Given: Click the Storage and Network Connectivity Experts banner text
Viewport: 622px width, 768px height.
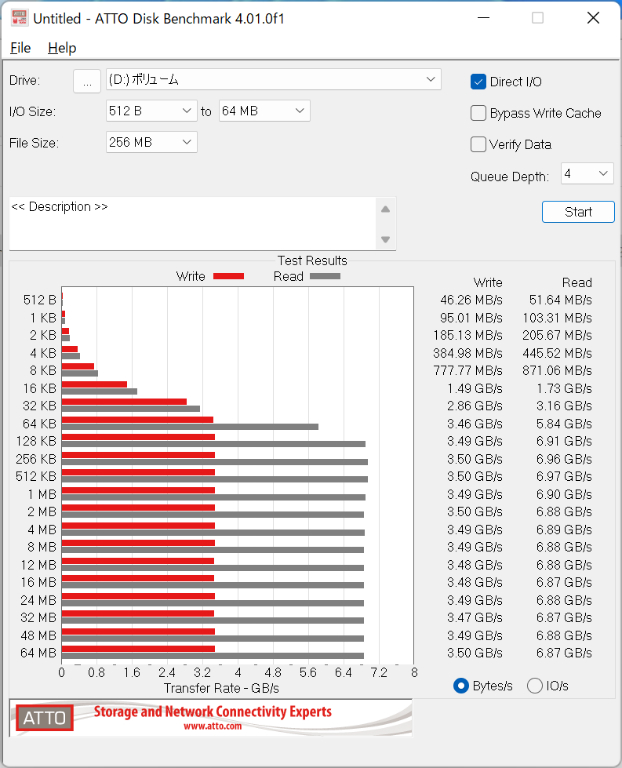Looking at the screenshot, I should [x=213, y=712].
